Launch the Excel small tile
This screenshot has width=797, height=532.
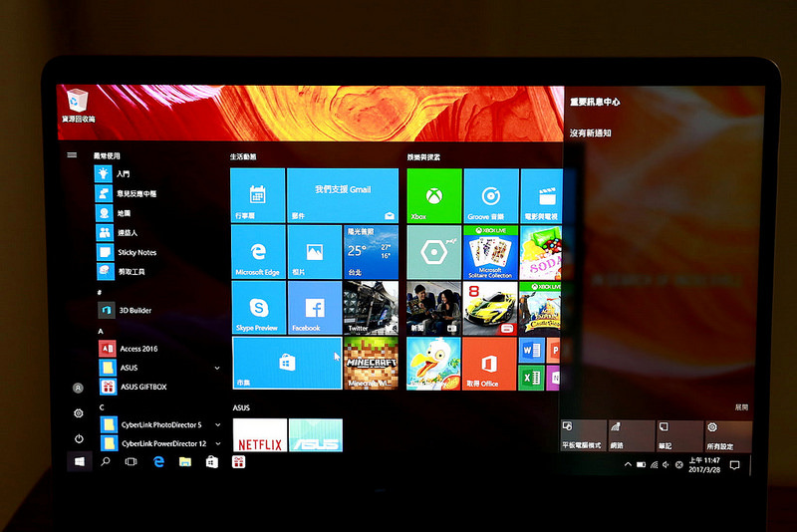tap(531, 378)
